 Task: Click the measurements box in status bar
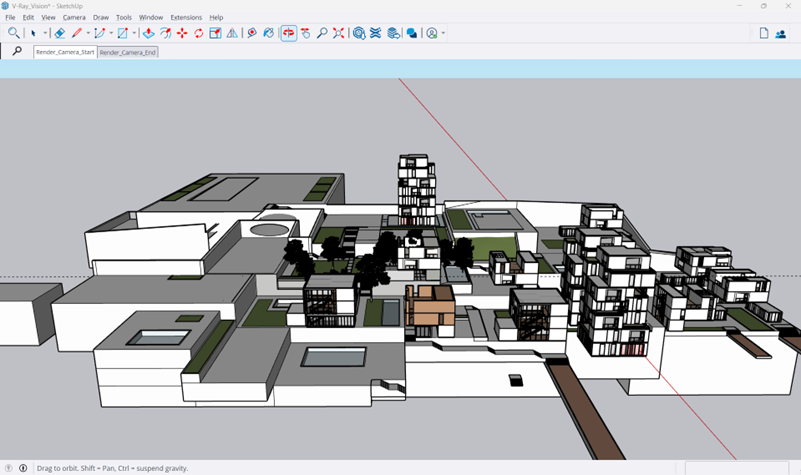[736, 468]
